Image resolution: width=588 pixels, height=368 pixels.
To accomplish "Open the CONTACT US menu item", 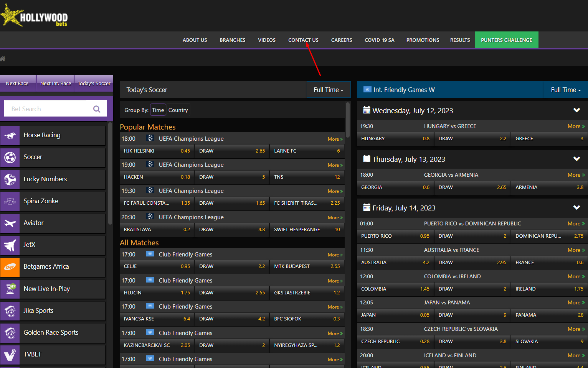I will (x=303, y=40).
